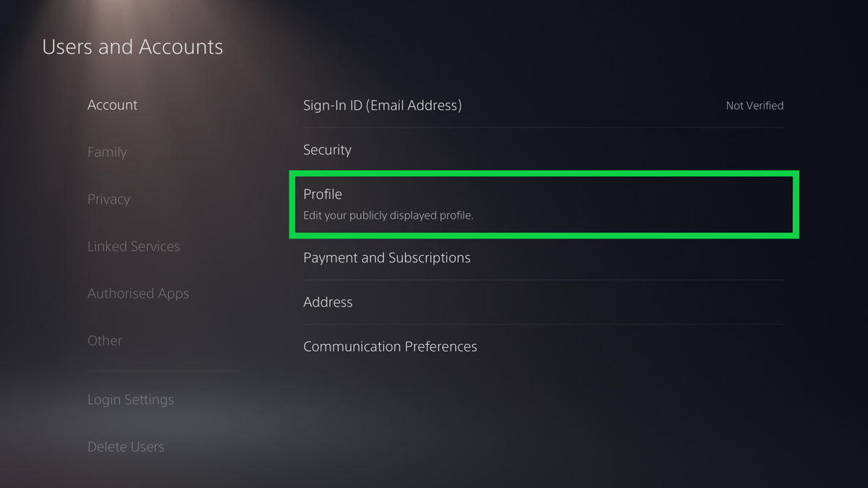Click the Not Verified status label
Screen dimensions: 868x488
coord(754,105)
